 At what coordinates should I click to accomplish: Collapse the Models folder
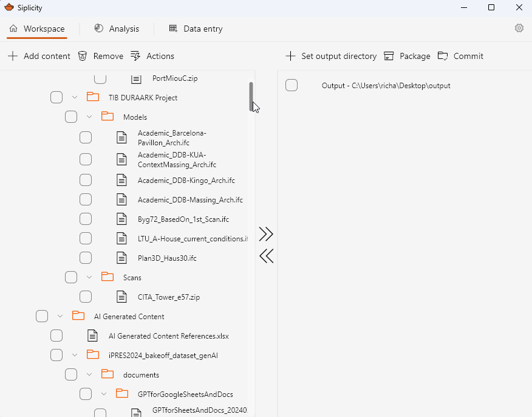[x=89, y=116]
